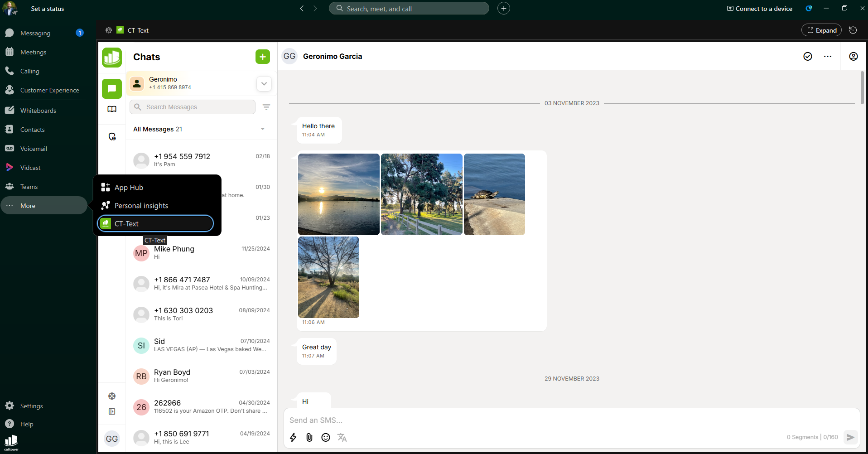Click the attachment paperclip icon
868x454 pixels.
[x=309, y=437]
